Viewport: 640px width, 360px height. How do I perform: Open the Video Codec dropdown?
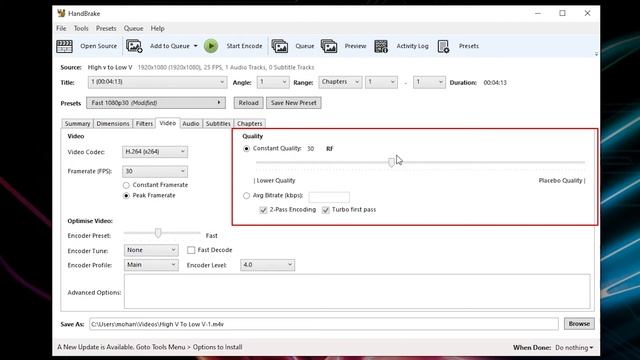tap(155, 151)
